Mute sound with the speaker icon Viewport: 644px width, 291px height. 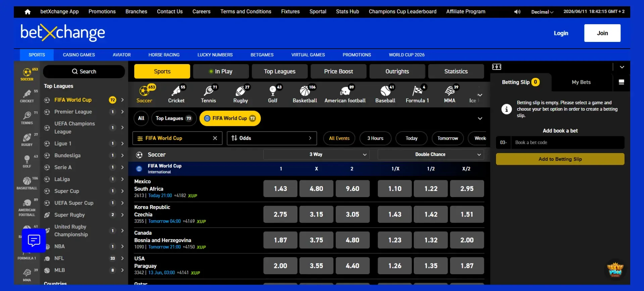coord(517,12)
